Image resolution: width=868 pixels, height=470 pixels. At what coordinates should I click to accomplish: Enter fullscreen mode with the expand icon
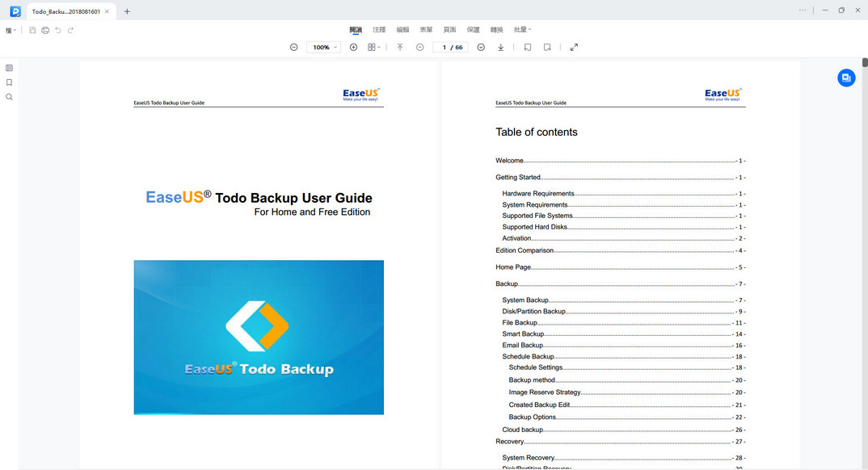[x=574, y=47]
